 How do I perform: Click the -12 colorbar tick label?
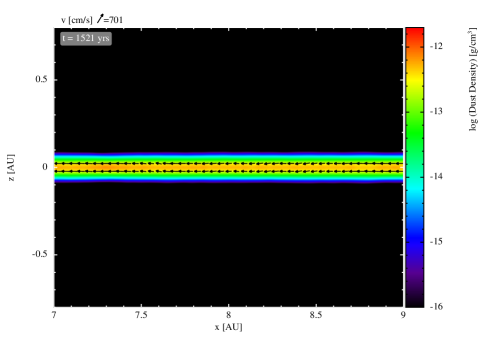[x=436, y=46]
